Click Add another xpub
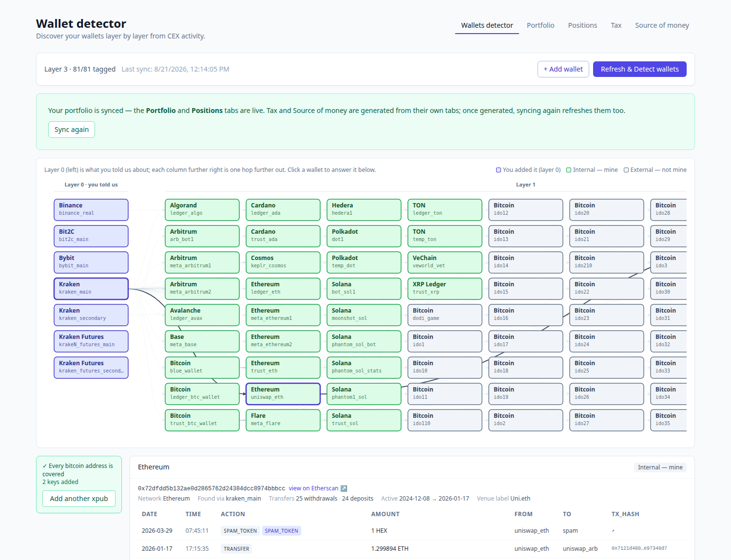 coord(79,499)
